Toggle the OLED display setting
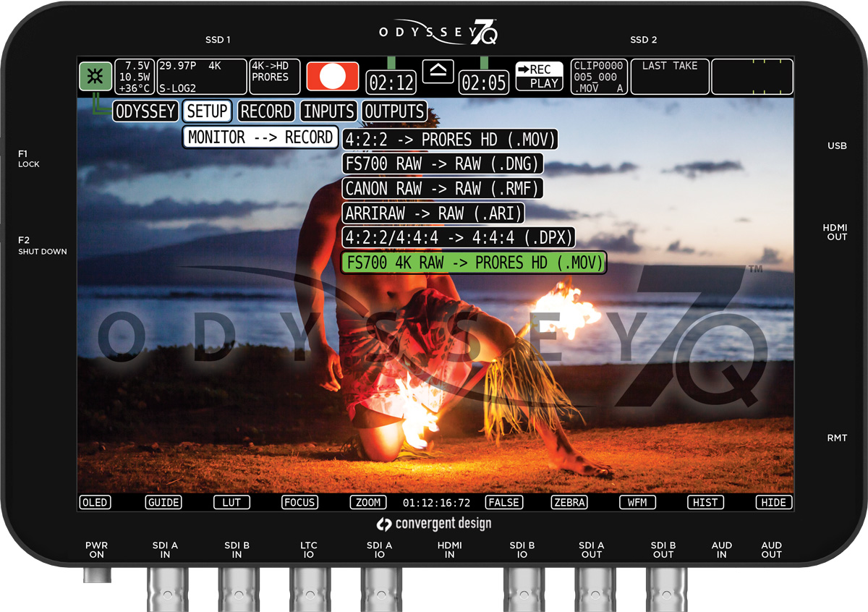Viewport: 868px width, 612px height. (95, 502)
